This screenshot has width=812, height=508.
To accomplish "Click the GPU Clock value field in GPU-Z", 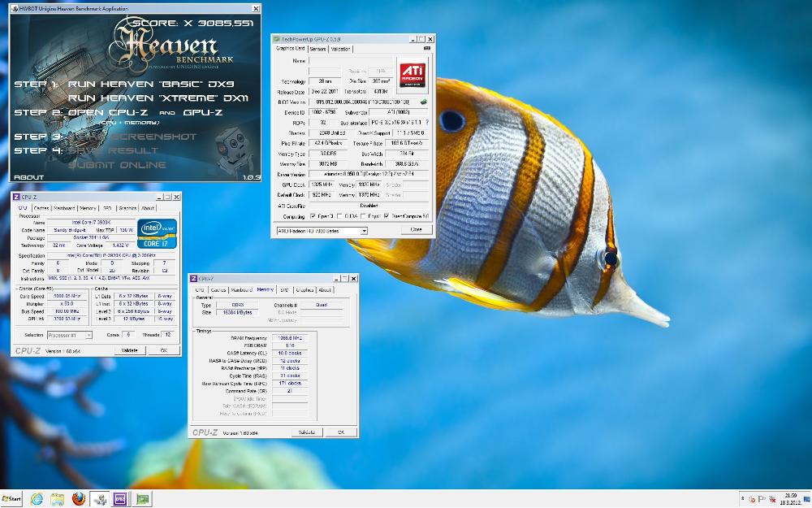I will [322, 185].
